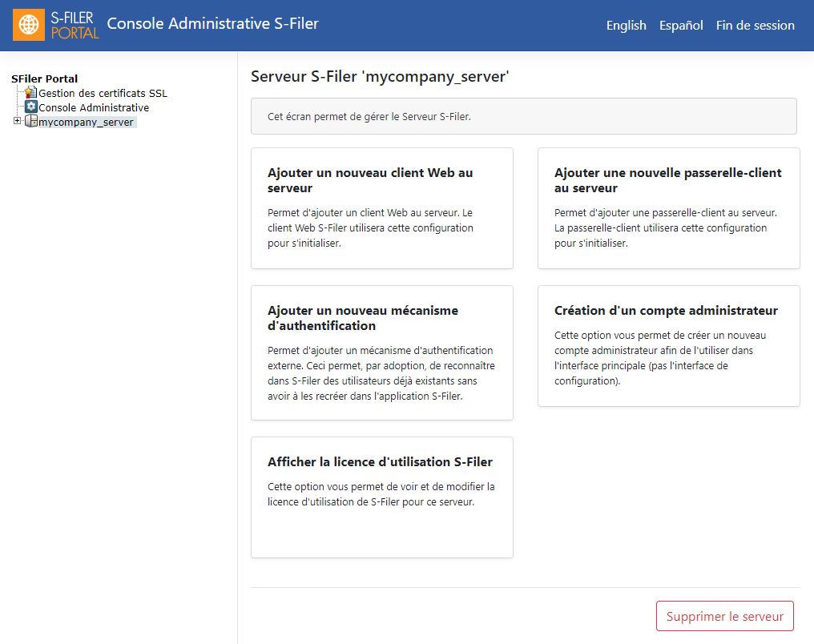Click the 'Cet écran permet de gérer' info text
The width and height of the screenshot is (814, 644).
tap(369, 117)
